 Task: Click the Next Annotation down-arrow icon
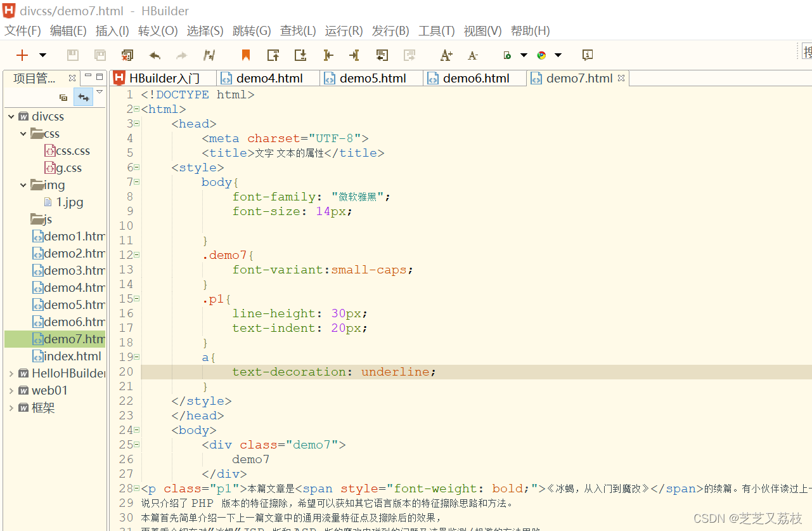click(300, 55)
